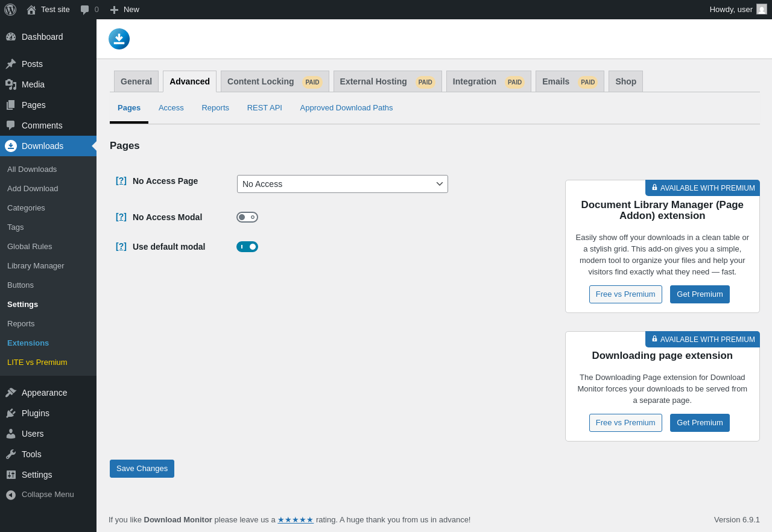This screenshot has height=532, width=772.
Task: Click the Collapse Menu arrow icon
Action: tap(11, 495)
